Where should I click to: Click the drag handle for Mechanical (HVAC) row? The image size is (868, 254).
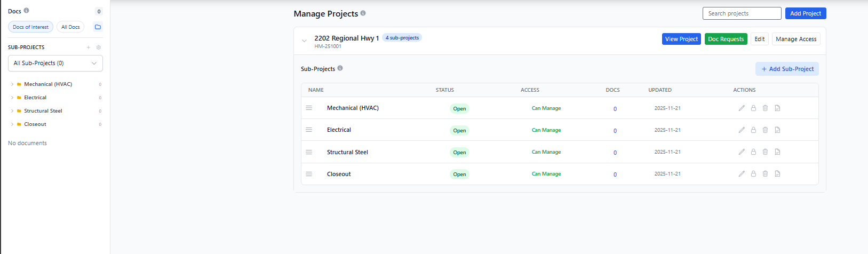tap(309, 108)
